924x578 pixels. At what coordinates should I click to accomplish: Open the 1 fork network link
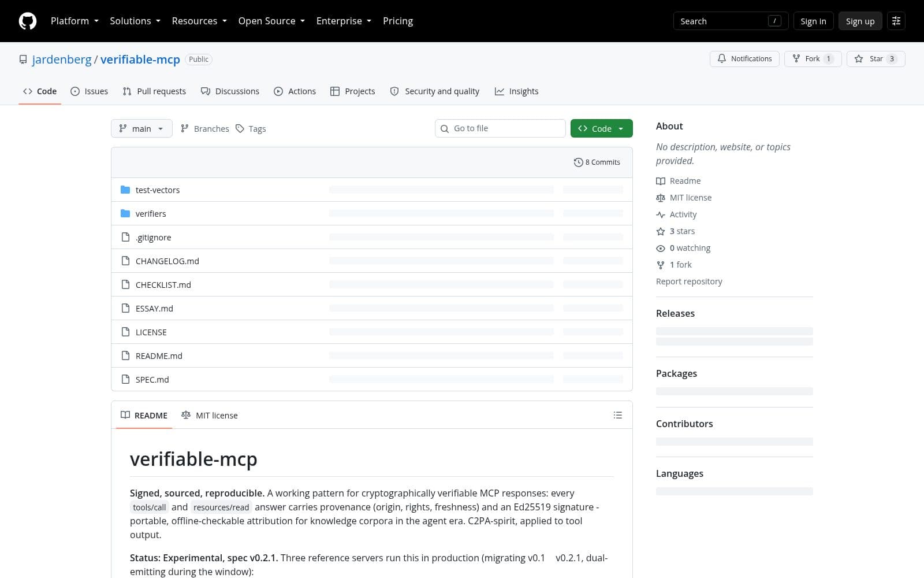(x=674, y=265)
